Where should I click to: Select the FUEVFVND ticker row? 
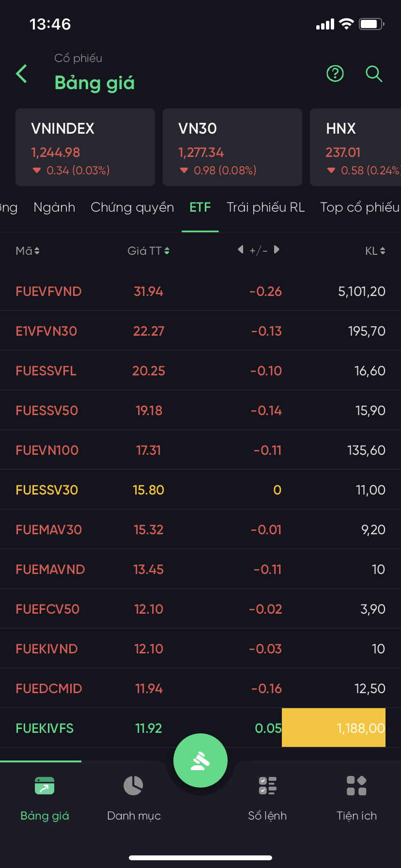(x=48, y=292)
